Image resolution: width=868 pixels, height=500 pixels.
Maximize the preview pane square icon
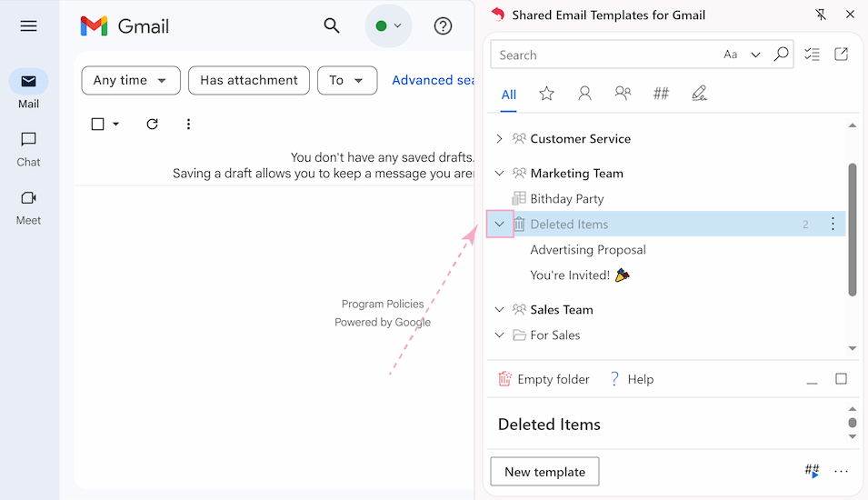tap(841, 379)
